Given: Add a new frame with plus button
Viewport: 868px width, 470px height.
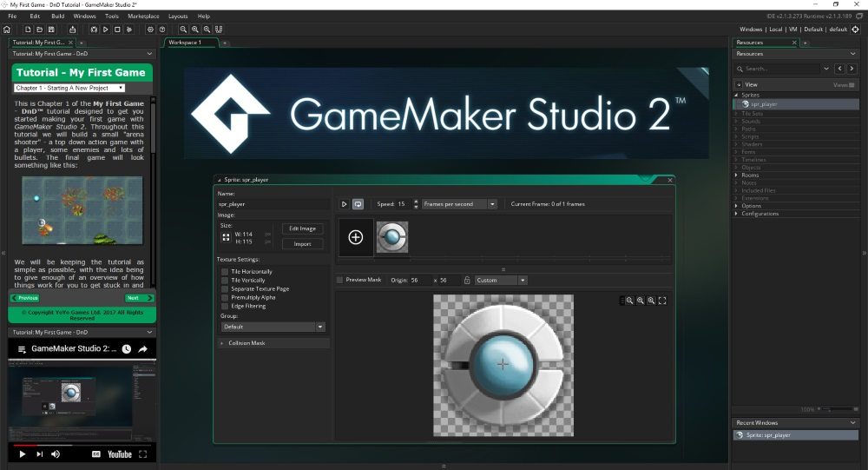Looking at the screenshot, I should click(355, 237).
